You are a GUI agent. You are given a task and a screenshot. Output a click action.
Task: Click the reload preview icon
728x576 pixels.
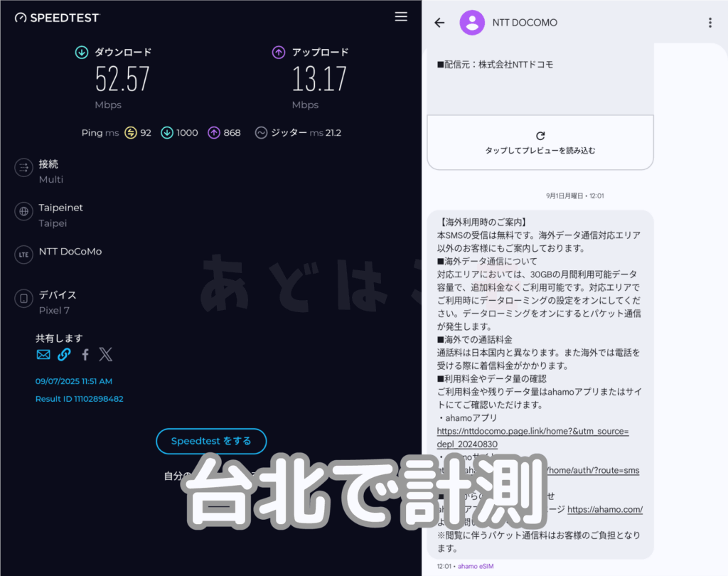click(540, 136)
